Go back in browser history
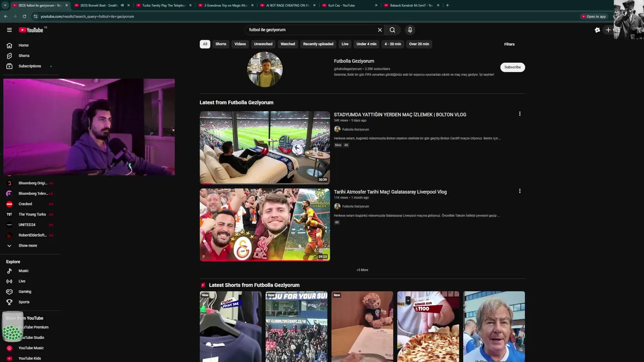This screenshot has width=644, height=362. (6, 16)
